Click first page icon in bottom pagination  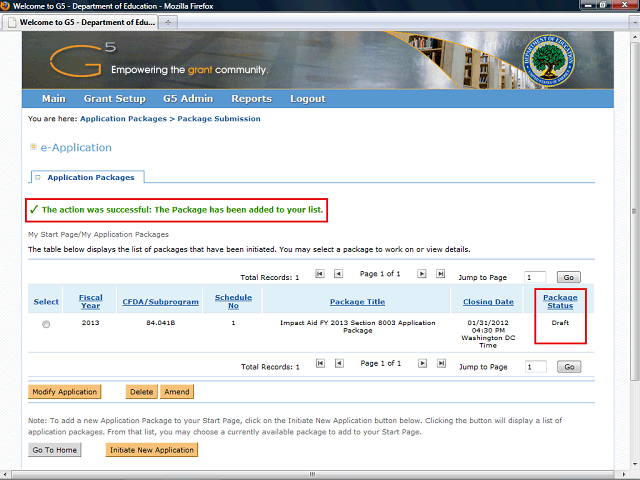(x=320, y=363)
